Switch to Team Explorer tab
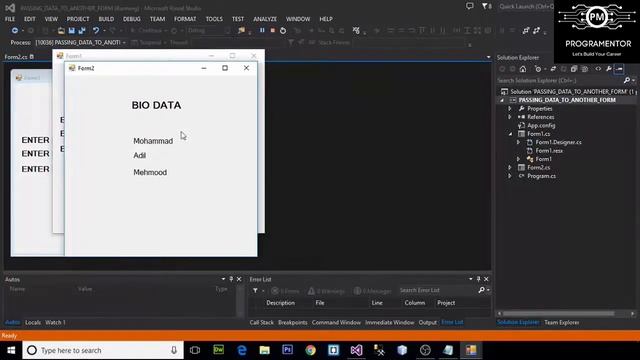Image resolution: width=640 pixels, height=360 pixels. pos(562,322)
